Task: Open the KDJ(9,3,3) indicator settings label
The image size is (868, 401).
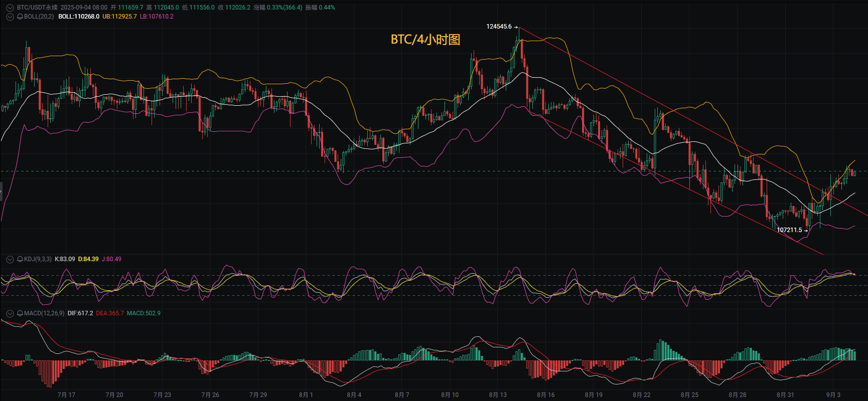Action: [x=38, y=259]
